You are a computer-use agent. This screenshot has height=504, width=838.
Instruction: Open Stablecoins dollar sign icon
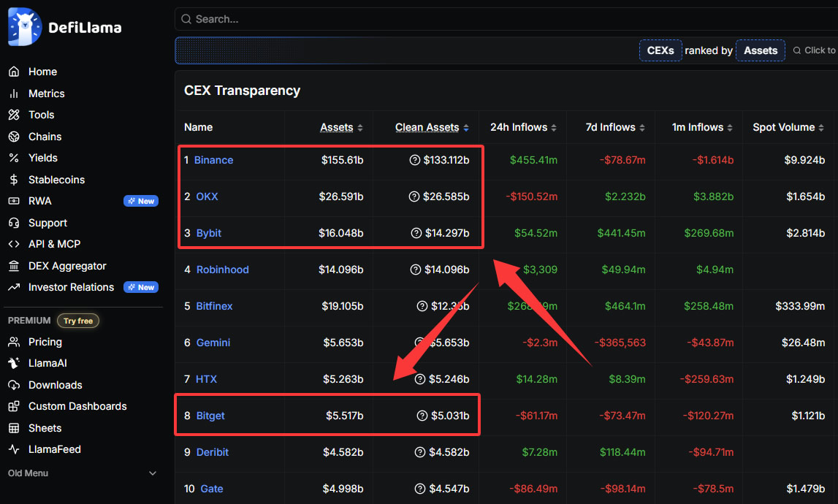14,180
